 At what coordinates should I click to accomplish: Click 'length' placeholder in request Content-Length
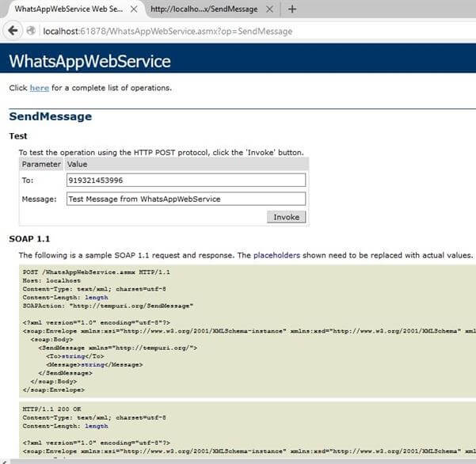pos(97,298)
